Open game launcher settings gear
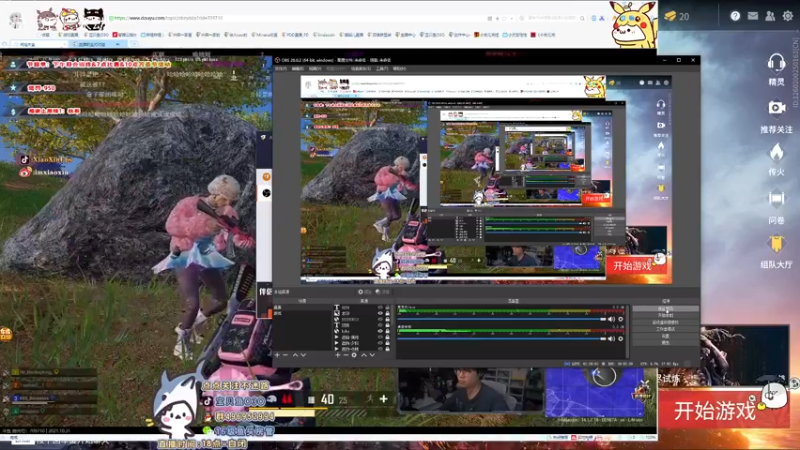 coord(788,16)
